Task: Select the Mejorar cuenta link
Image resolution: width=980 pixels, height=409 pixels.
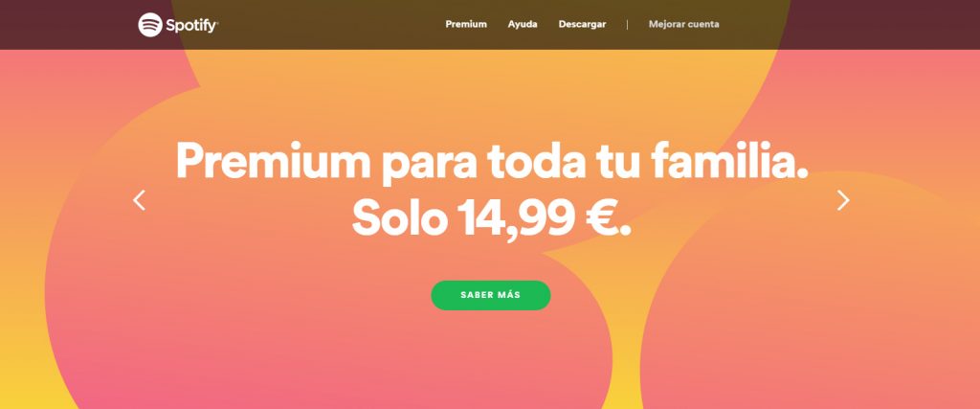Action: coord(683,24)
